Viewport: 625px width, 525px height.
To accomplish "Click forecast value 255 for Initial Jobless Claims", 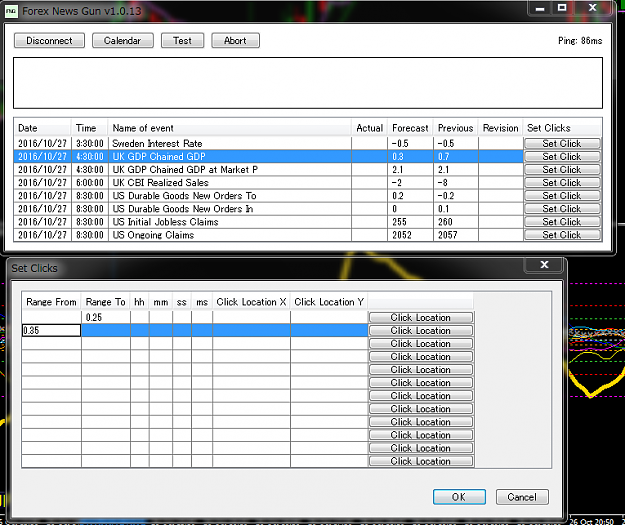I will pyautogui.click(x=399, y=222).
